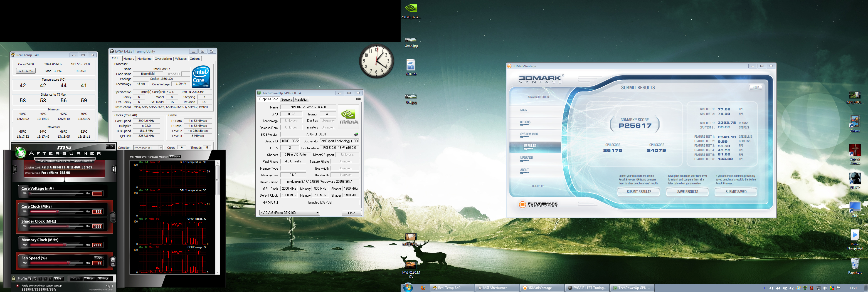Open the Validation tab in GPU-Z
Screen dimensions: 868x292
click(x=302, y=99)
